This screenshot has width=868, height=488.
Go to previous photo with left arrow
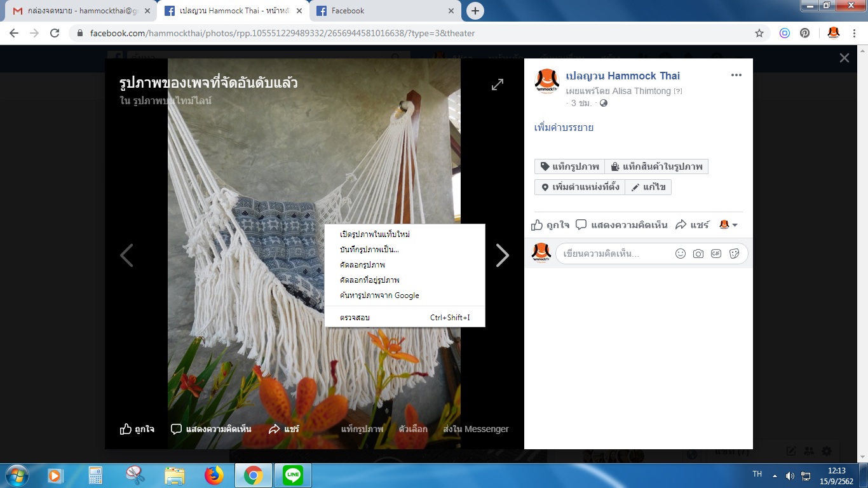tap(126, 255)
